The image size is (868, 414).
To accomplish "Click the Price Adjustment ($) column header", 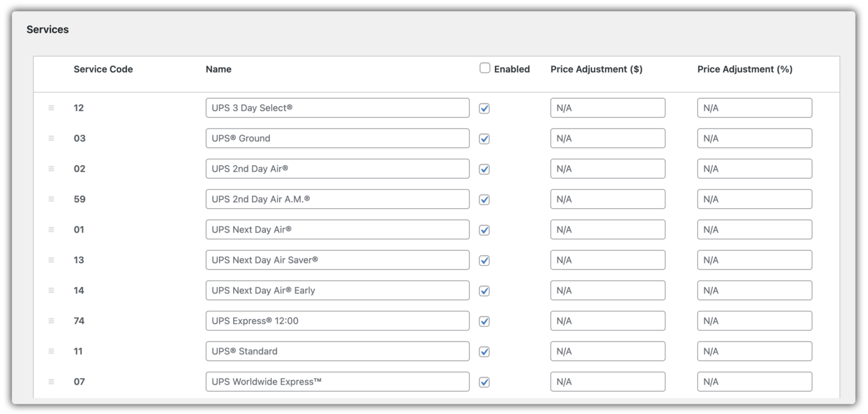I will [596, 69].
